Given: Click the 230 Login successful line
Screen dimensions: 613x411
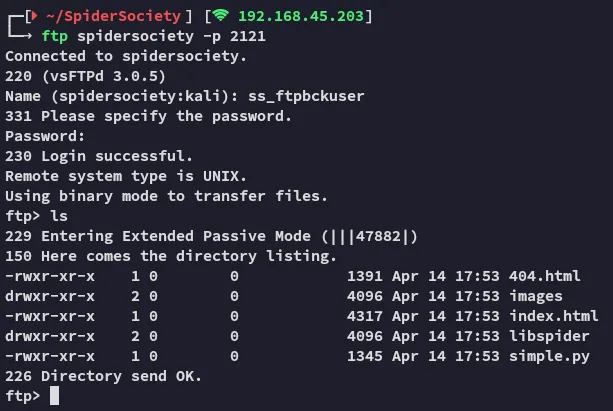Looking at the screenshot, I should coord(99,156).
